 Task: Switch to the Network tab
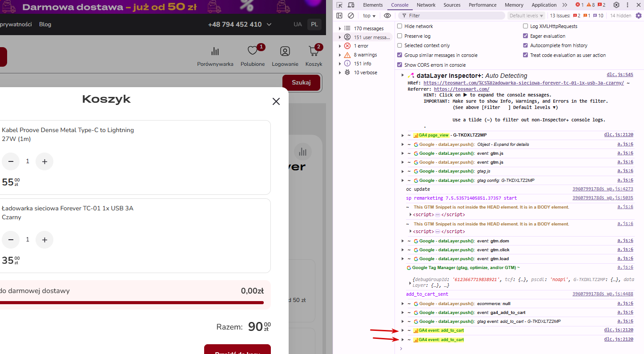(x=426, y=5)
